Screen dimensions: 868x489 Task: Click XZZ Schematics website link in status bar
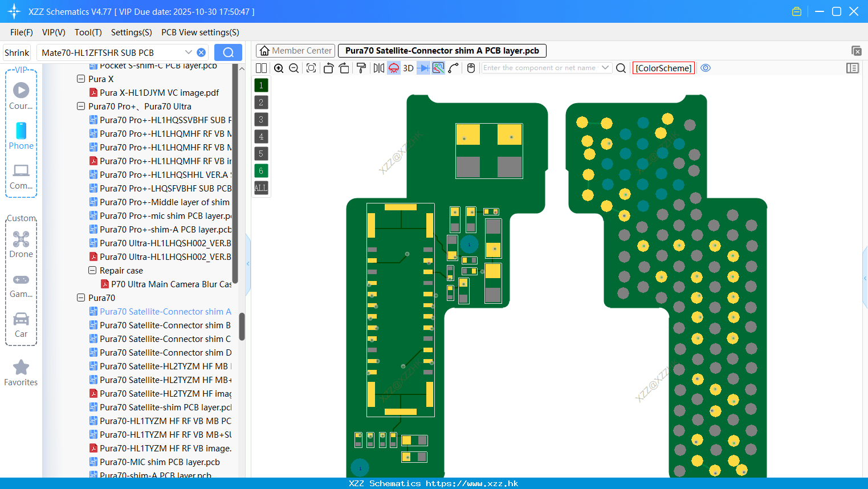(x=472, y=483)
